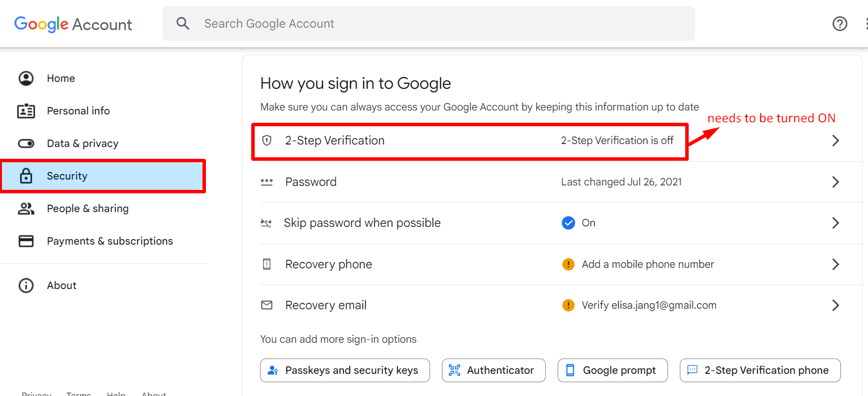Click the Recovery email label

(x=326, y=305)
